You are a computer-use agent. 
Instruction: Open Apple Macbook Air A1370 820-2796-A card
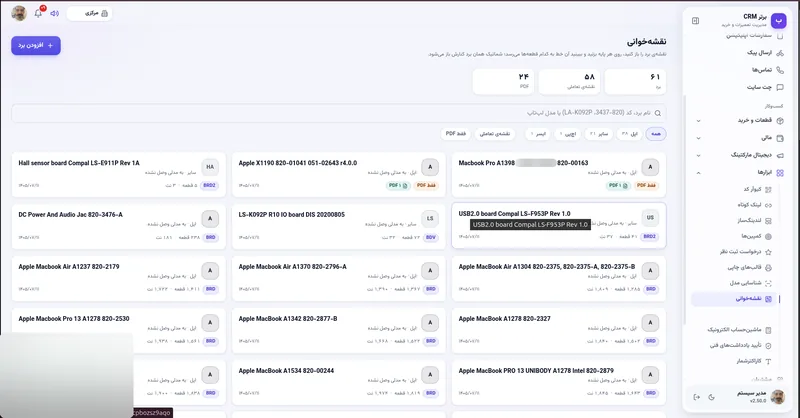tap(339, 278)
